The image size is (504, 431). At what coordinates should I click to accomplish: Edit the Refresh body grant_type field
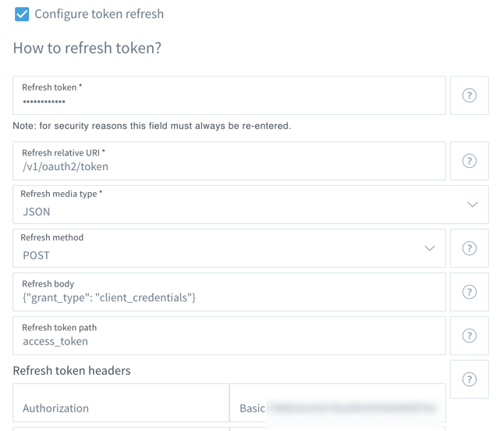tap(229, 292)
